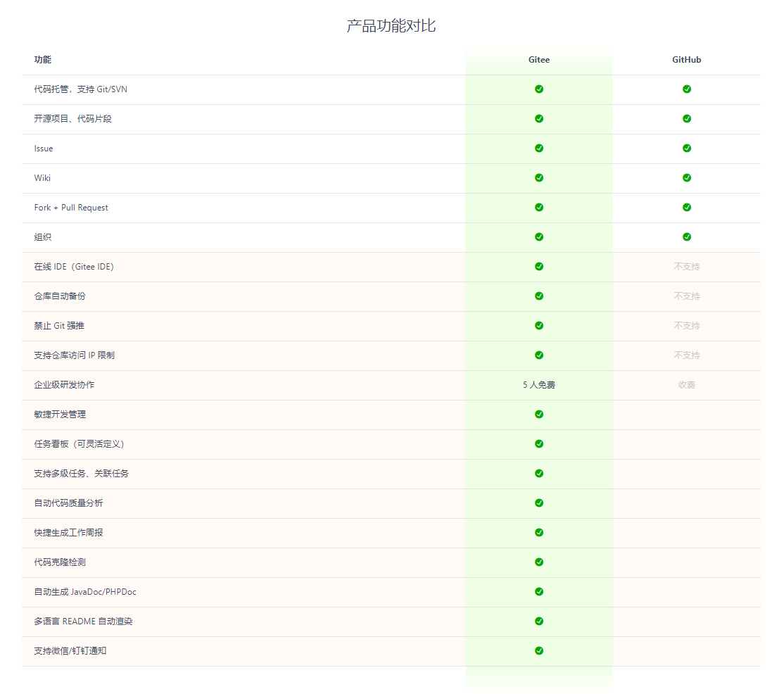The width and height of the screenshot is (784, 694).
Task: Click 不支持 in the 仓库自动备份 row
Action: click(x=686, y=296)
